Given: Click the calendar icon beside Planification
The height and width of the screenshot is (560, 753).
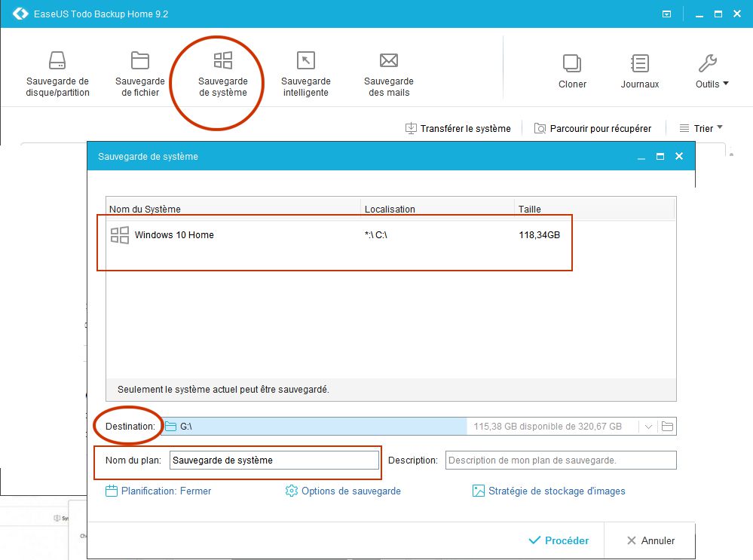Looking at the screenshot, I should click(x=112, y=491).
